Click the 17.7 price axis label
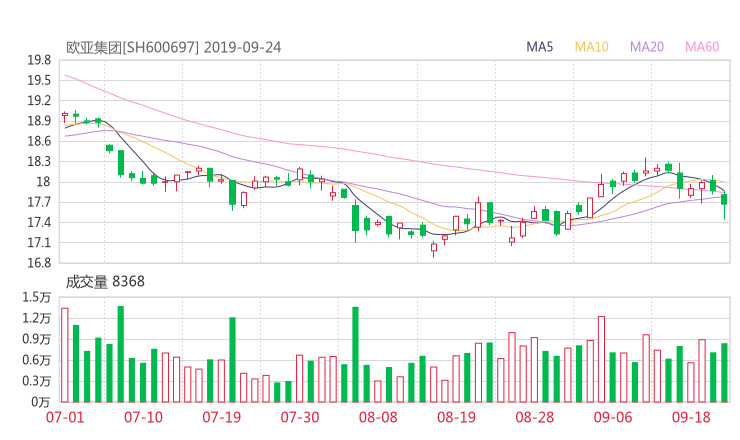 pyautogui.click(x=39, y=203)
